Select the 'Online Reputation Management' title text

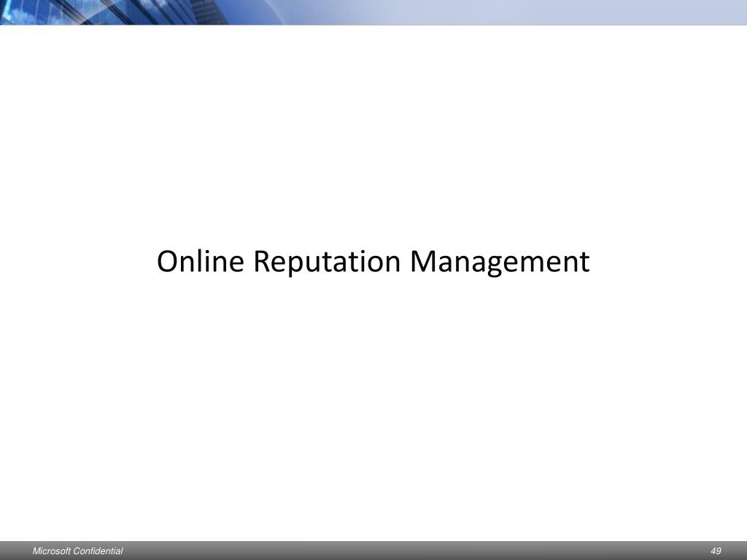[373, 262]
